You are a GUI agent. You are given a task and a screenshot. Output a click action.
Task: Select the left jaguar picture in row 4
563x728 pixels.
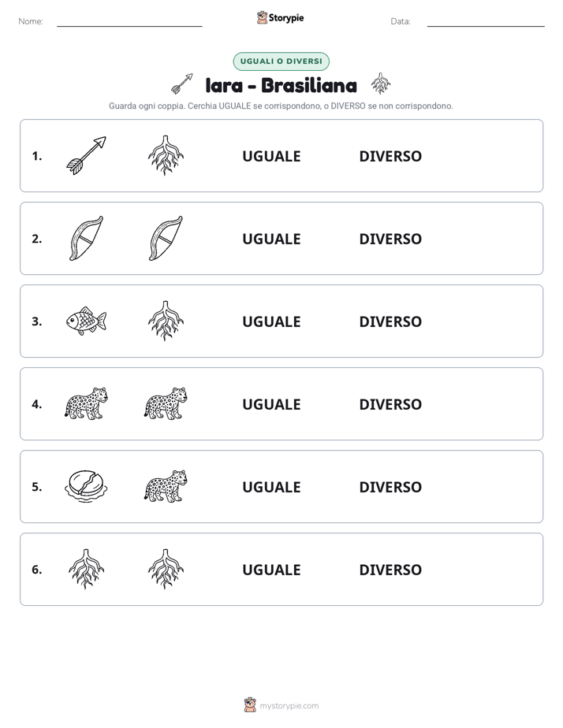87,403
